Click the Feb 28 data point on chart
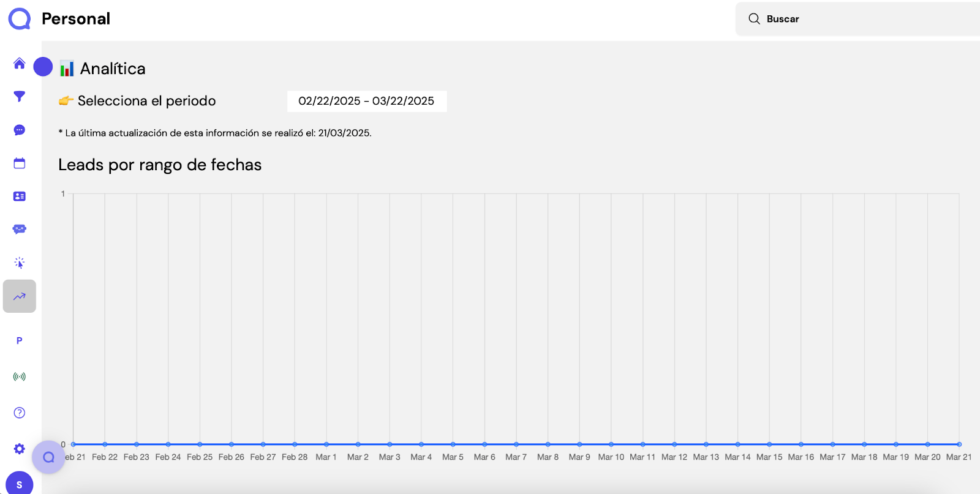The image size is (980, 494). click(295, 444)
